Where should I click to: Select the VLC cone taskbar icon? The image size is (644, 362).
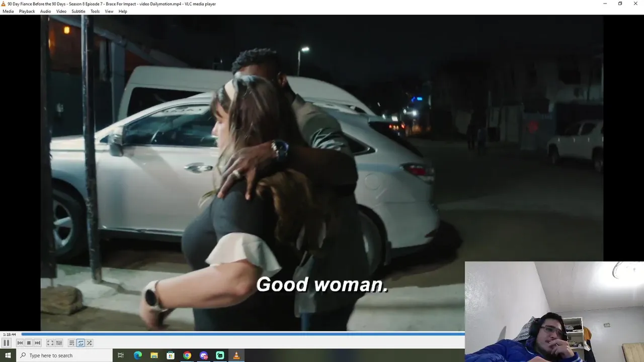pos(236,355)
